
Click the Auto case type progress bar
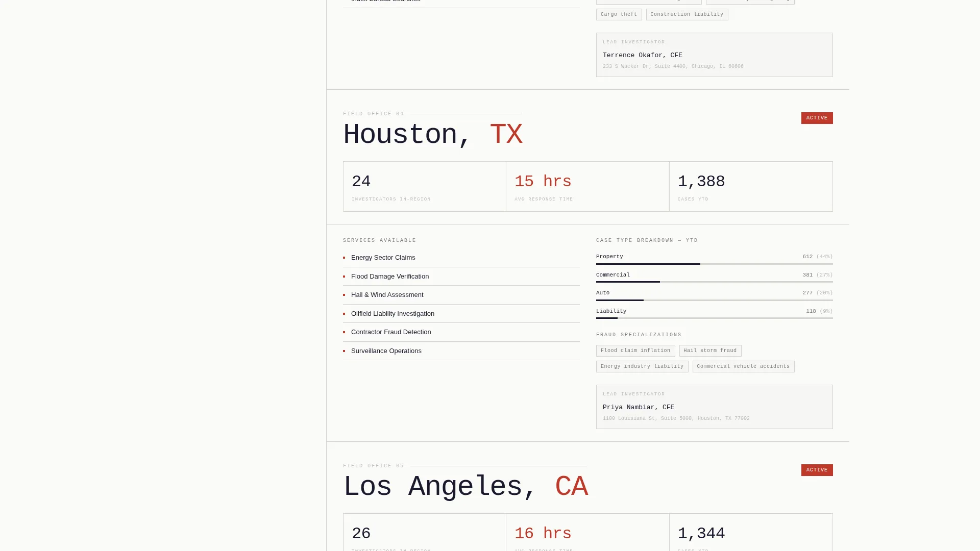click(x=715, y=300)
